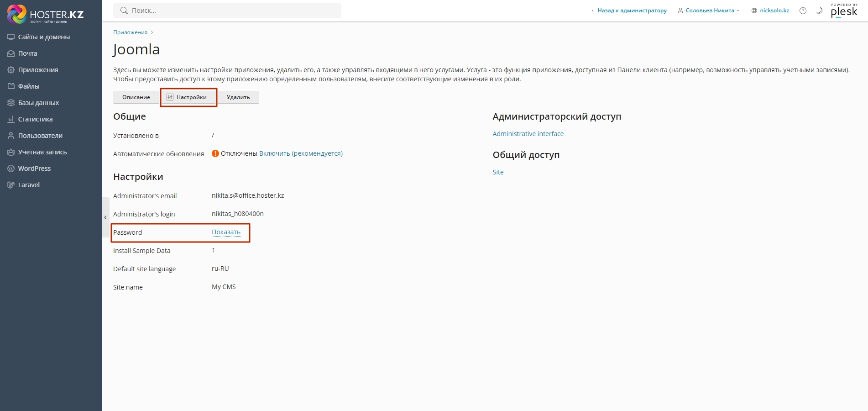This screenshot has width=868, height=411.
Task: Click the WordPress logo icon
Action: coord(11,169)
